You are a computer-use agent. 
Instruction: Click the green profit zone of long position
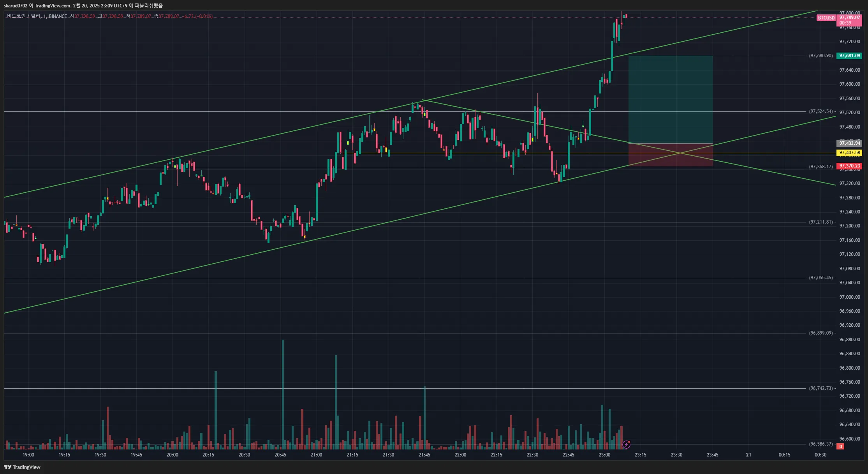point(671,100)
